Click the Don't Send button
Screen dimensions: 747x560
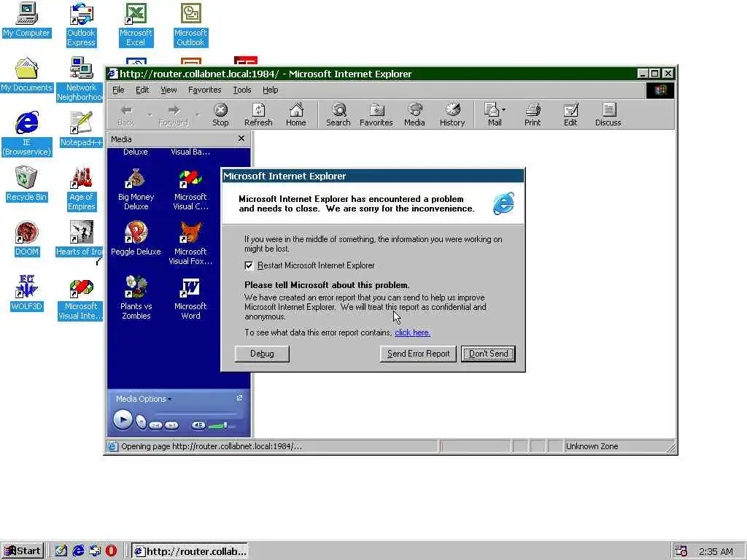click(x=488, y=354)
